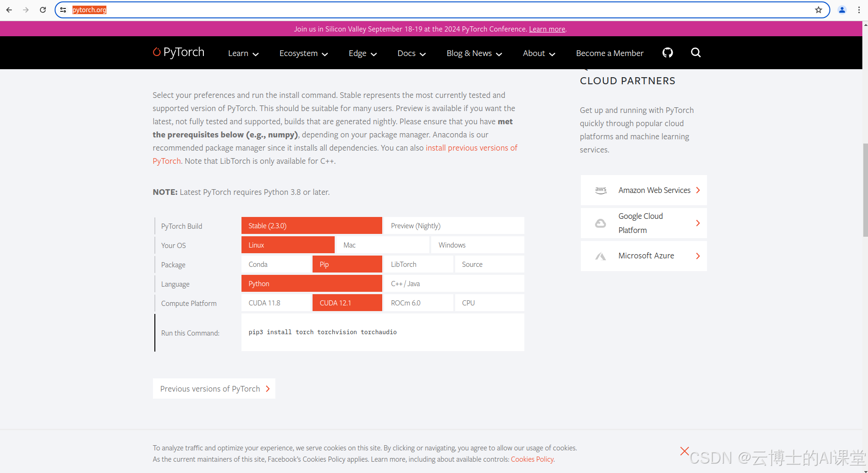Open the Google Cloud Platform partner card

pyautogui.click(x=644, y=223)
